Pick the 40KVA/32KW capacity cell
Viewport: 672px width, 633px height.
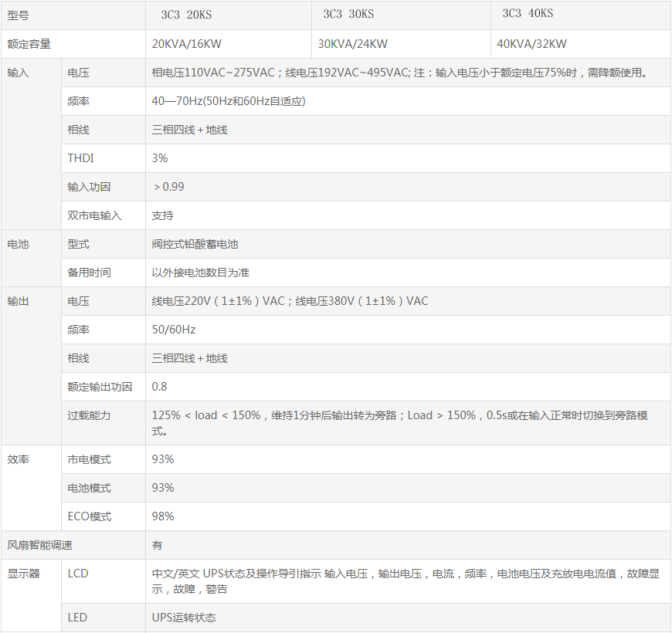pyautogui.click(x=532, y=44)
